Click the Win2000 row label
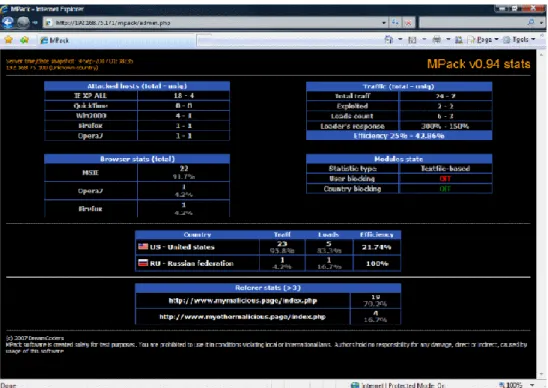This screenshot has height=388, width=548. click(x=91, y=116)
